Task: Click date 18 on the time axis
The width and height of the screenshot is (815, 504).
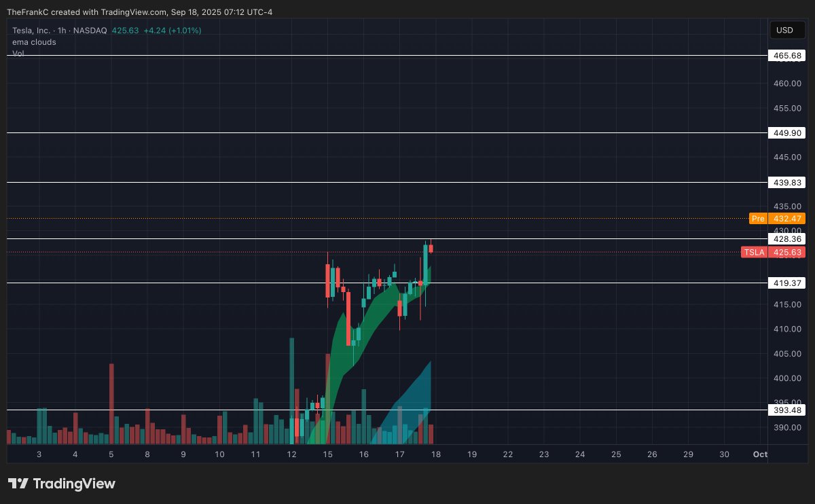Action: (x=435, y=454)
